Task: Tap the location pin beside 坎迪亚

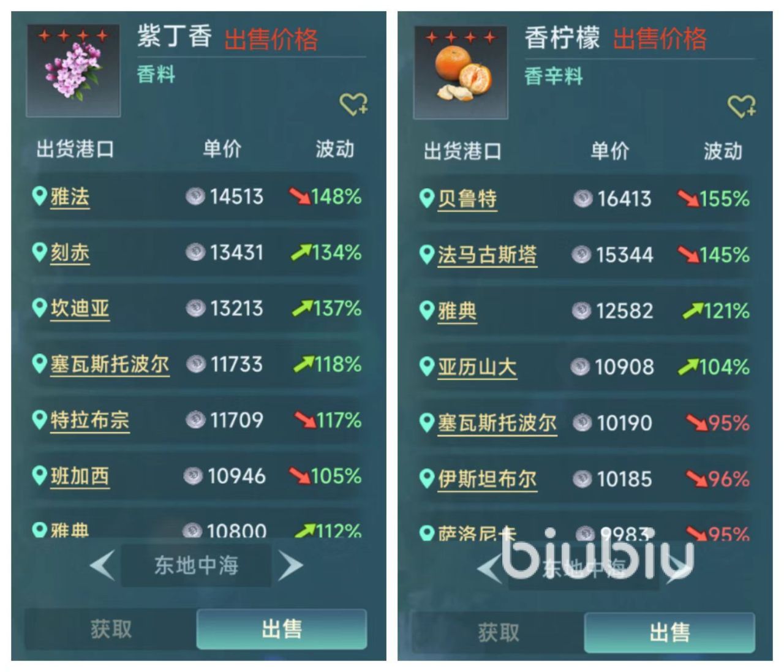Action: click(x=39, y=308)
